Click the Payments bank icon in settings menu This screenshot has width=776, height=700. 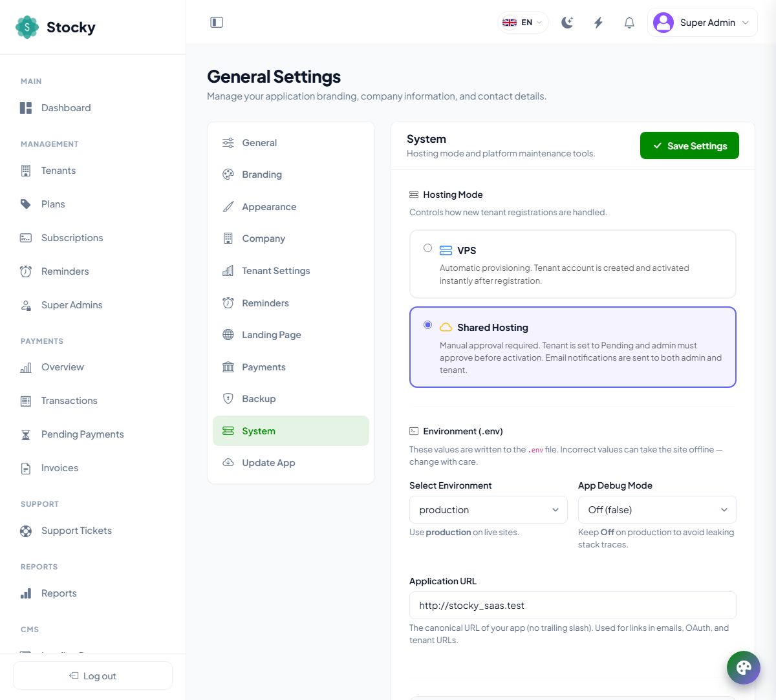(228, 367)
